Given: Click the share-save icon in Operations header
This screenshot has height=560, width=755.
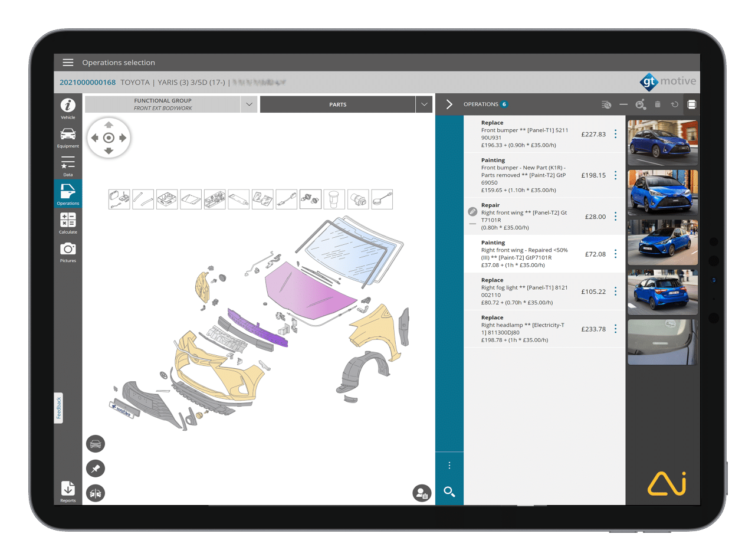Looking at the screenshot, I should point(641,104).
